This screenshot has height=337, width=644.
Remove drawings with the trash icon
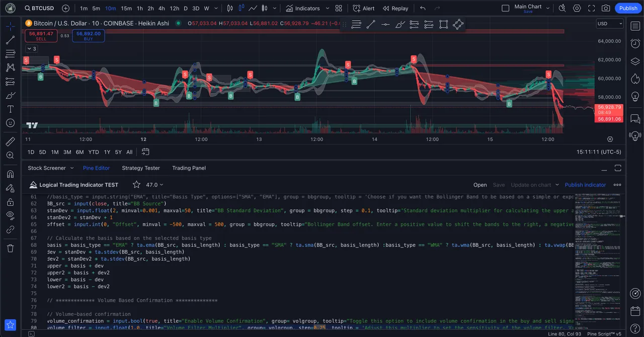coord(10,248)
